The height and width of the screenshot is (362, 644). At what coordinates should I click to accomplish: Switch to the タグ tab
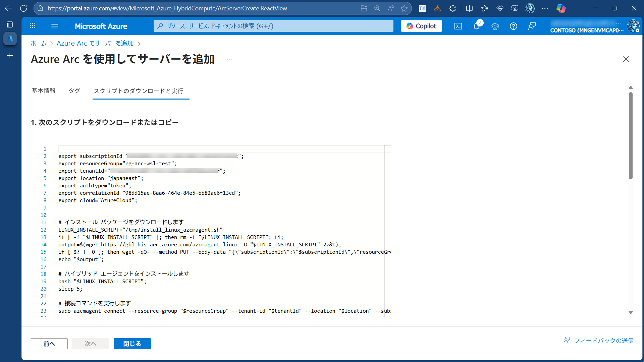(x=74, y=91)
